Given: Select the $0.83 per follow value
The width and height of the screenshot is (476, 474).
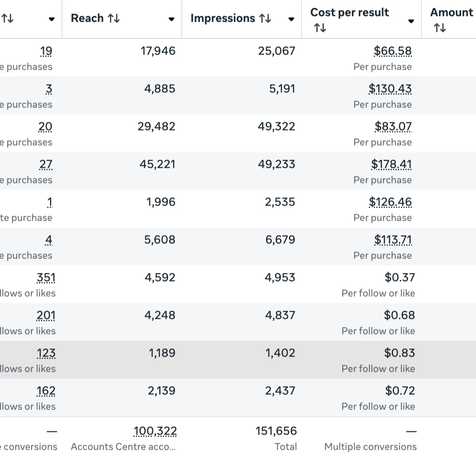Looking at the screenshot, I should pos(400,353).
